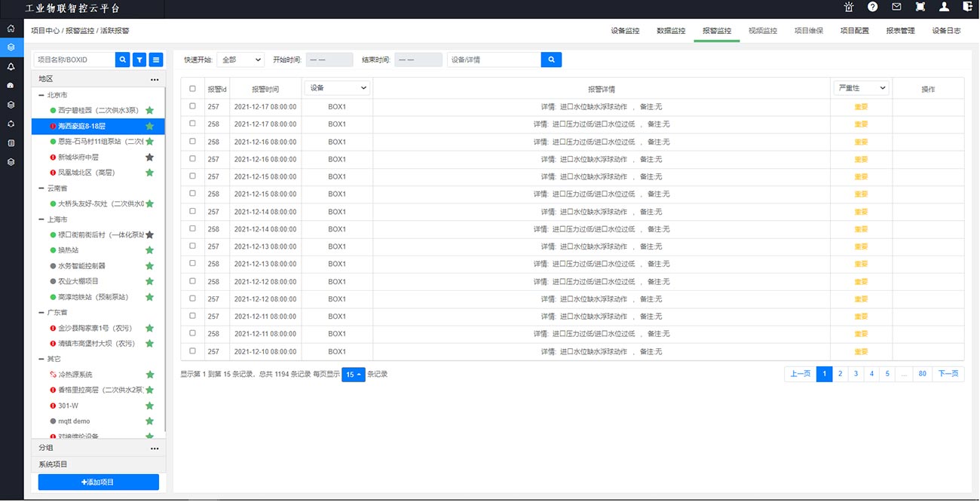Open the 严重性 filter dropdown

(861, 88)
